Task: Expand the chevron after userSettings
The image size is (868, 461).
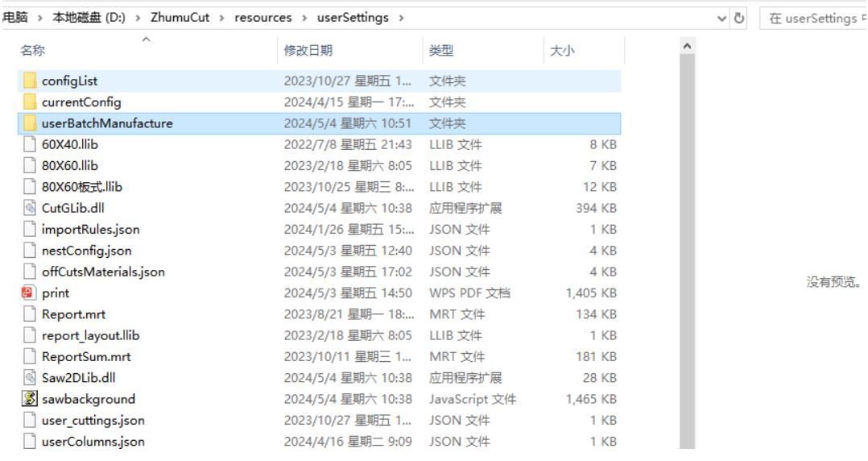Action: pos(401,18)
